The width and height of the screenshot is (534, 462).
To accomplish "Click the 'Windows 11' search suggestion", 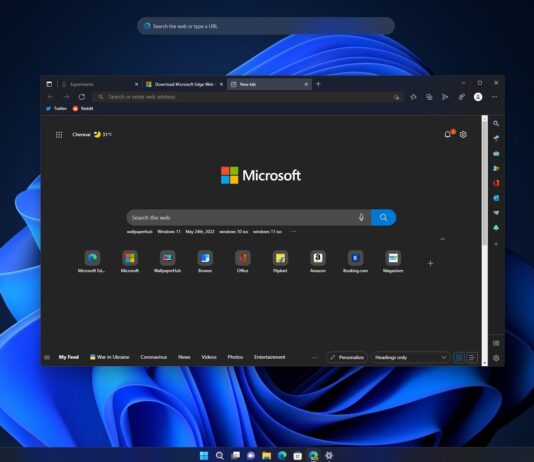I will point(169,232).
